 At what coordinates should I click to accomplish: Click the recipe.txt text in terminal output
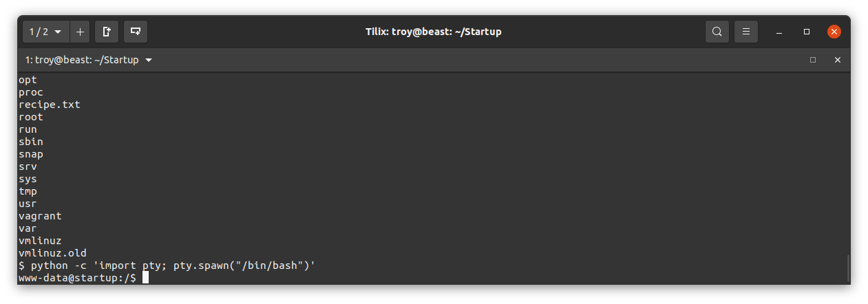[x=50, y=105]
